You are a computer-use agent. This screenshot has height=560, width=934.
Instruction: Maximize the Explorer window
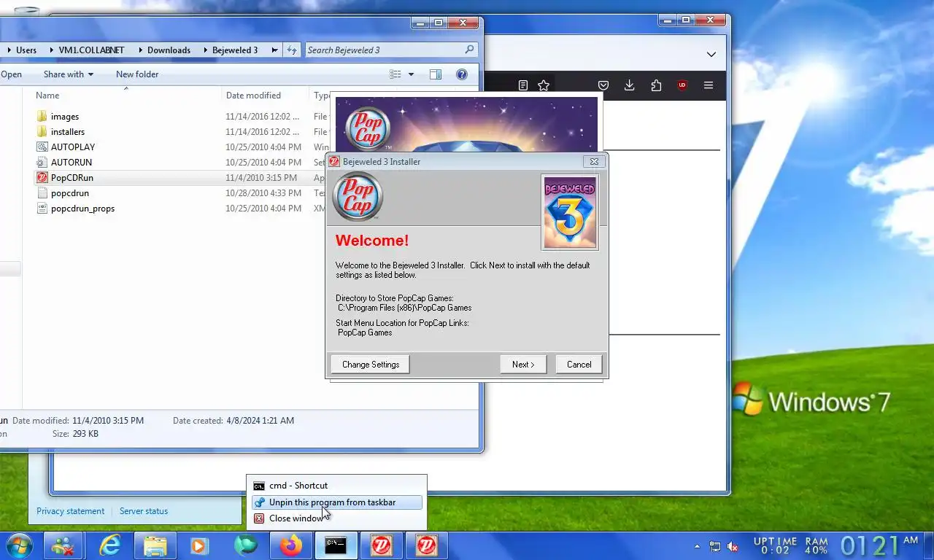click(439, 23)
